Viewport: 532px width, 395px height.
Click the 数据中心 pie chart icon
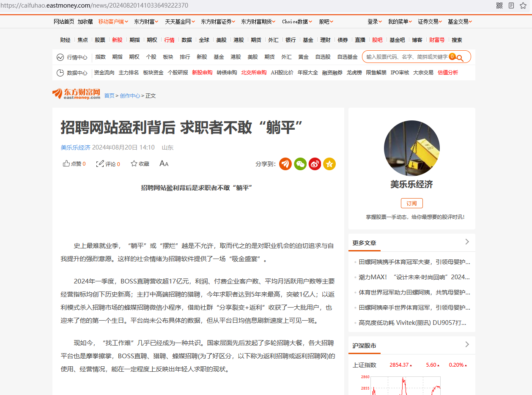click(x=60, y=73)
